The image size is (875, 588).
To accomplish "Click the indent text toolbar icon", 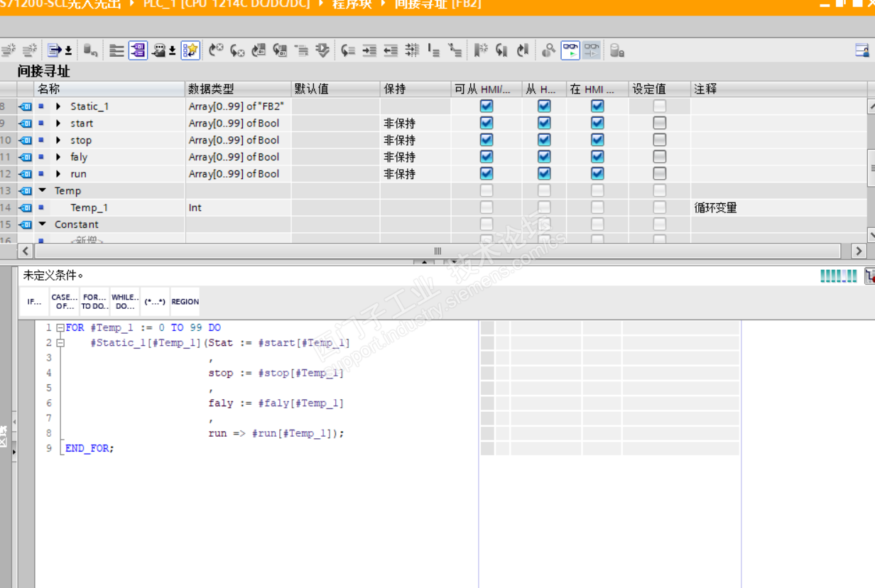I will (369, 50).
